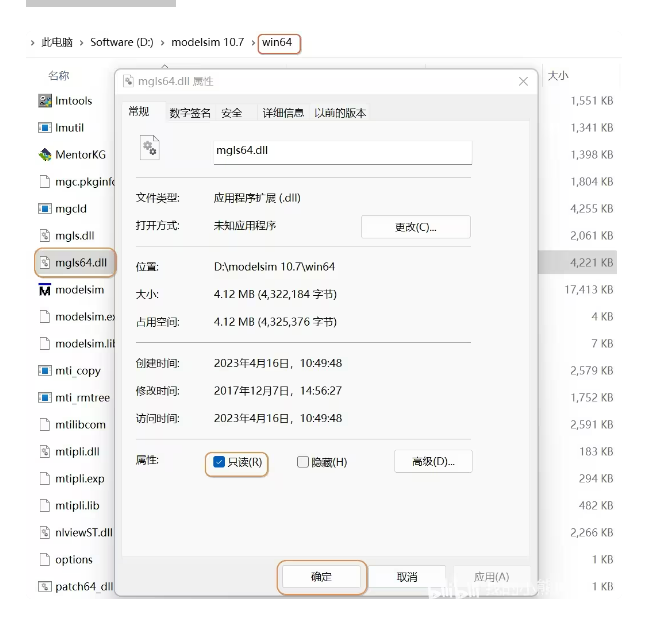656x620 pixels.
Task: Click the 4,221 KB size cell
Action: pos(592,263)
